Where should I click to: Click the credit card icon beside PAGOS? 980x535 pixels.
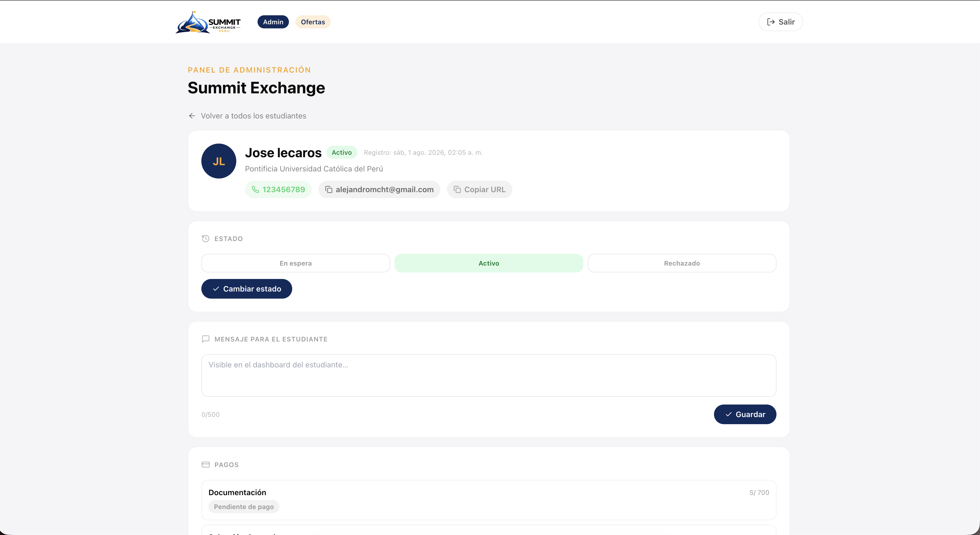[205, 465]
